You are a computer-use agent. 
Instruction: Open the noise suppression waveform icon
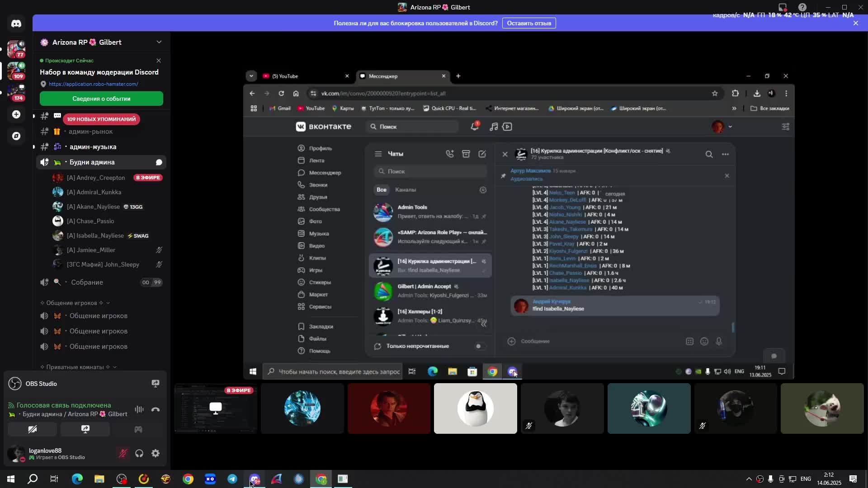pyautogui.click(x=139, y=410)
